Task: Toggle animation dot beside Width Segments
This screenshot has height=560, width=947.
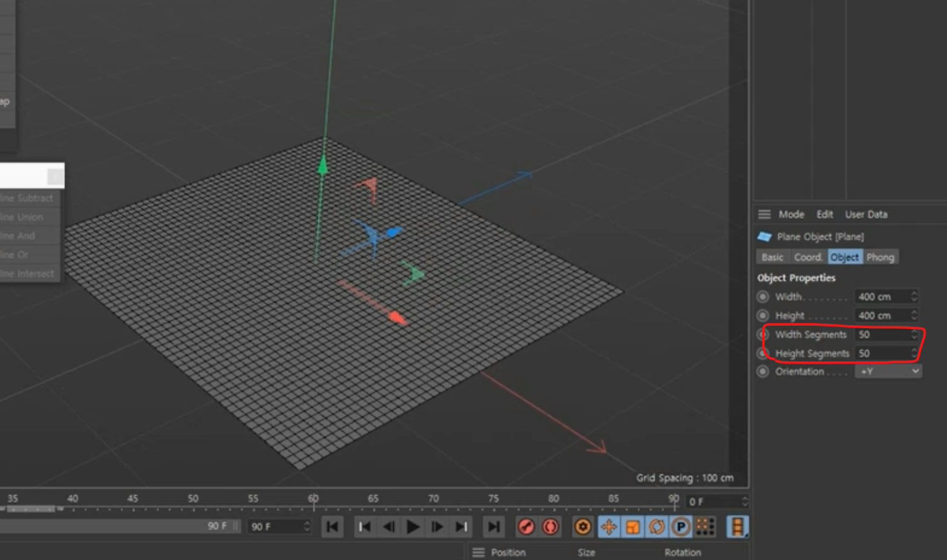Action: pyautogui.click(x=764, y=334)
